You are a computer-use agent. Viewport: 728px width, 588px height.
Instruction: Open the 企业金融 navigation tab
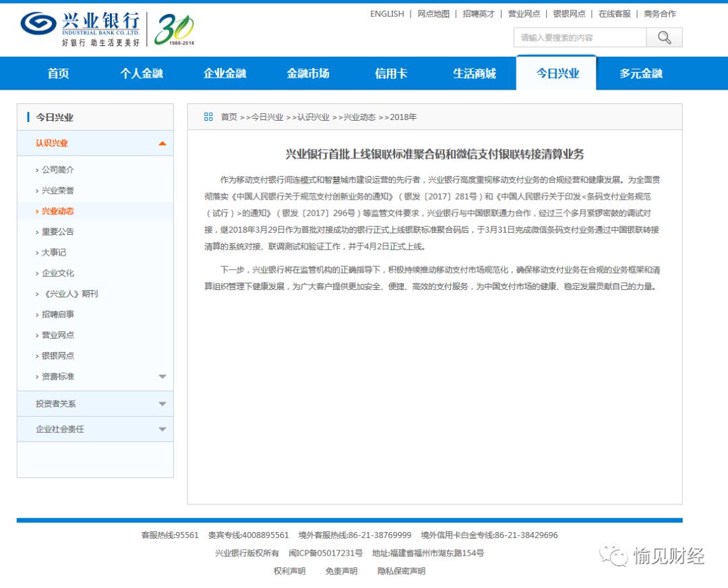tap(224, 73)
